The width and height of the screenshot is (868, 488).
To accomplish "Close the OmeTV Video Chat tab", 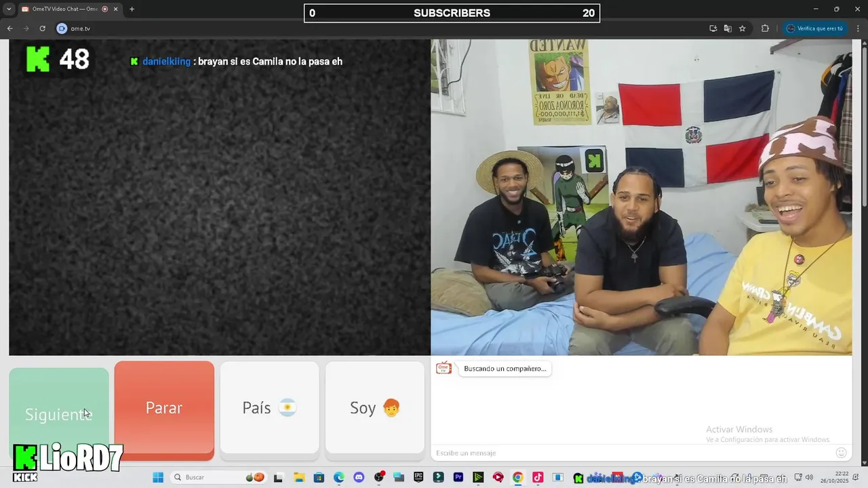I will tap(116, 9).
